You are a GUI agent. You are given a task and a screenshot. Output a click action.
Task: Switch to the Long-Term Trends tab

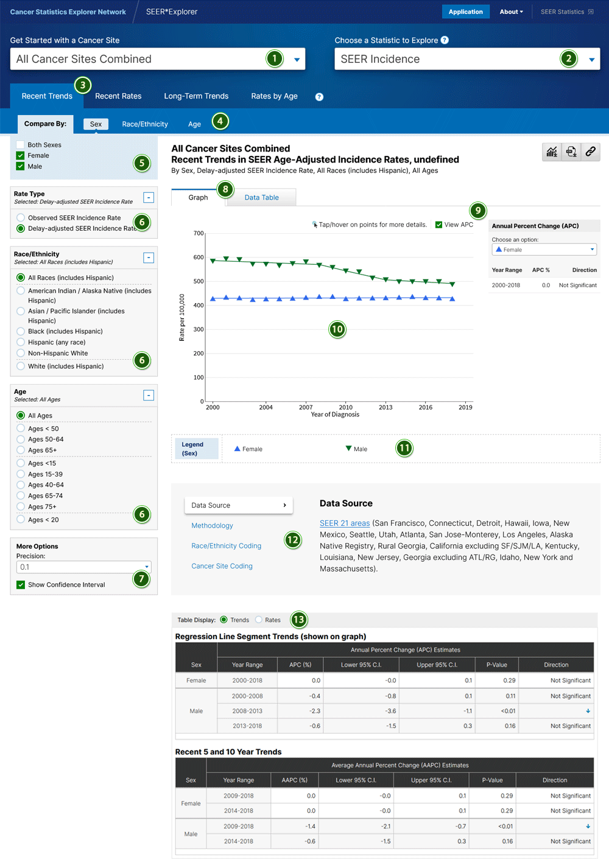pos(196,96)
